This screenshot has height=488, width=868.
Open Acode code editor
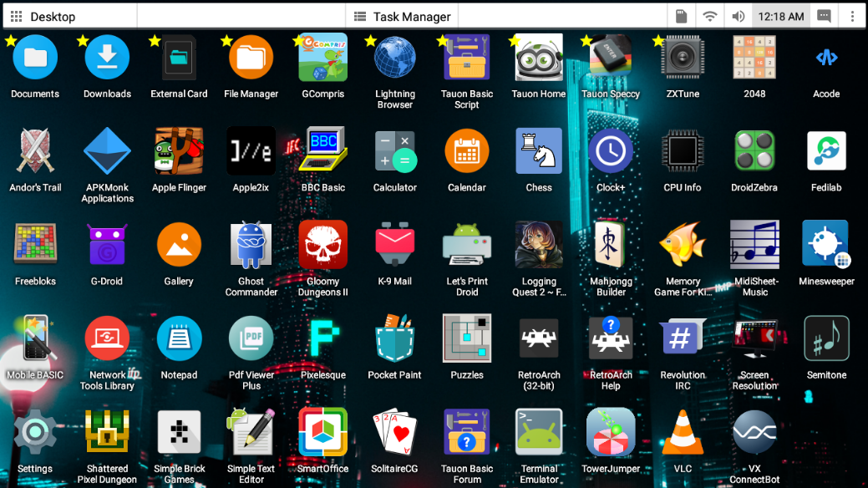coord(826,58)
